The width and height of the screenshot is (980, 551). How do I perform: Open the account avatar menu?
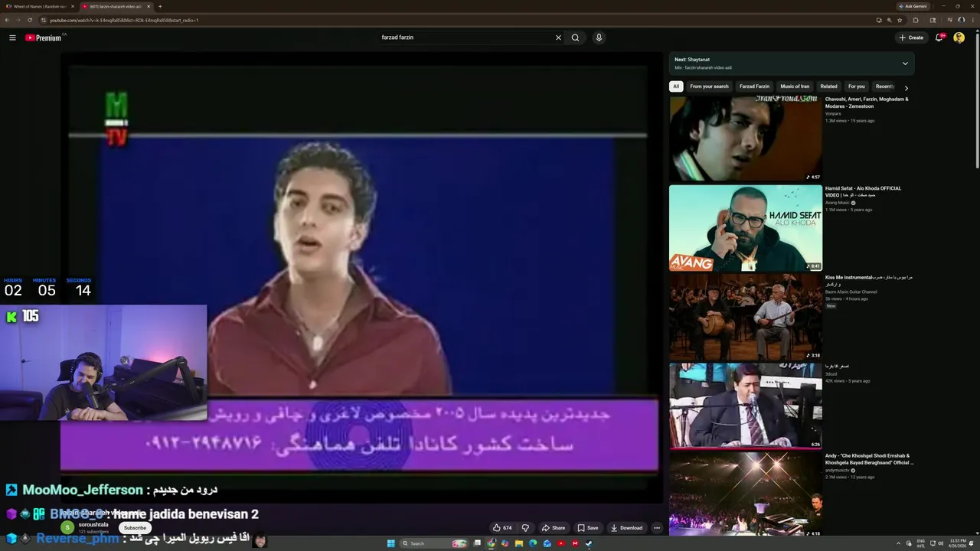coord(959,37)
